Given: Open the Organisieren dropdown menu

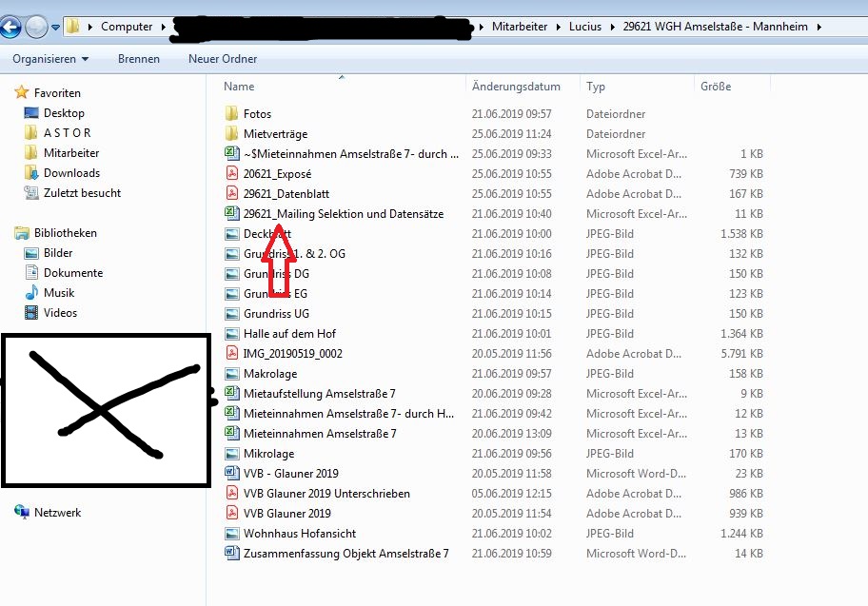Looking at the screenshot, I should (49, 59).
